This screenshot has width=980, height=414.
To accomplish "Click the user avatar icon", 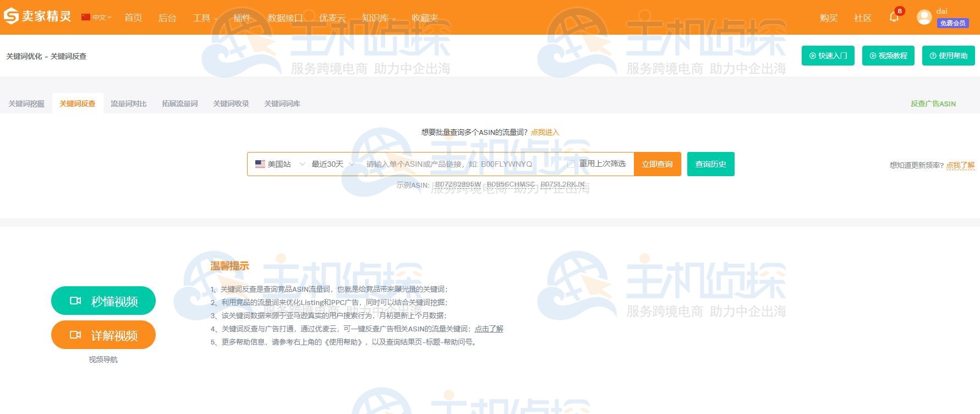I will [924, 17].
